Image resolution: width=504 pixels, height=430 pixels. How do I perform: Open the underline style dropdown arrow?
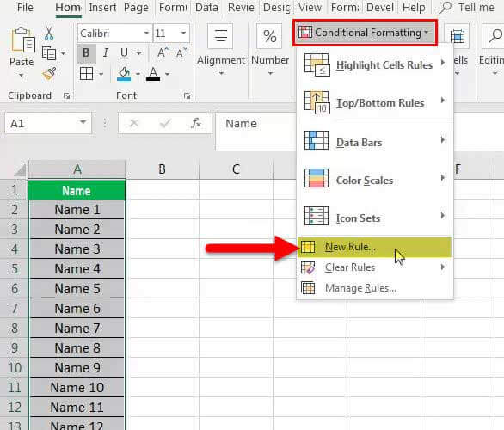[138, 53]
